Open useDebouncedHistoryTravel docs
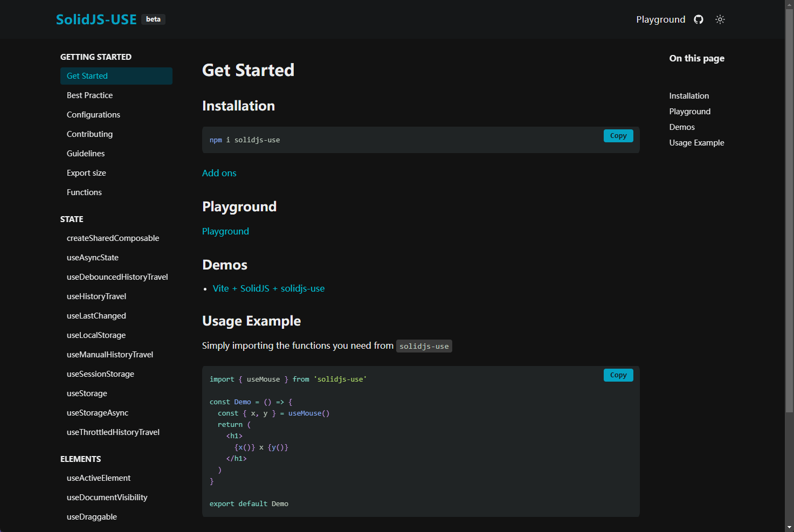This screenshot has width=794, height=532. click(x=116, y=277)
